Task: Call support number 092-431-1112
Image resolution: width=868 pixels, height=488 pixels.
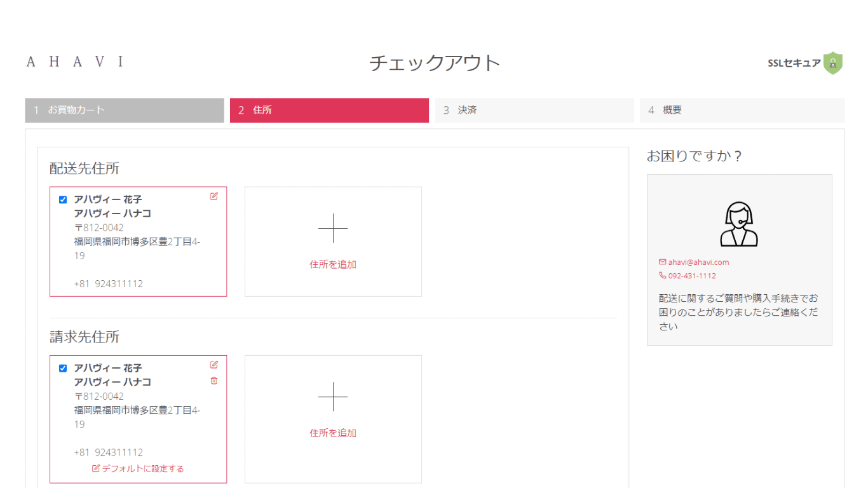Action: click(688, 276)
